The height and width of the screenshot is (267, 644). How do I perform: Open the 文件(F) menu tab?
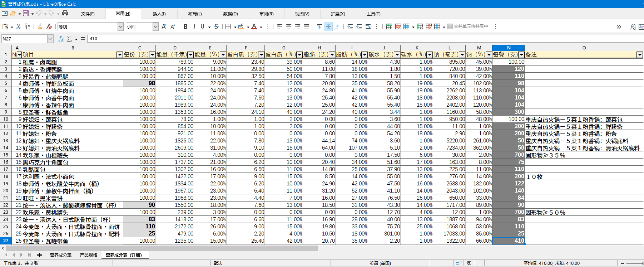(88, 14)
